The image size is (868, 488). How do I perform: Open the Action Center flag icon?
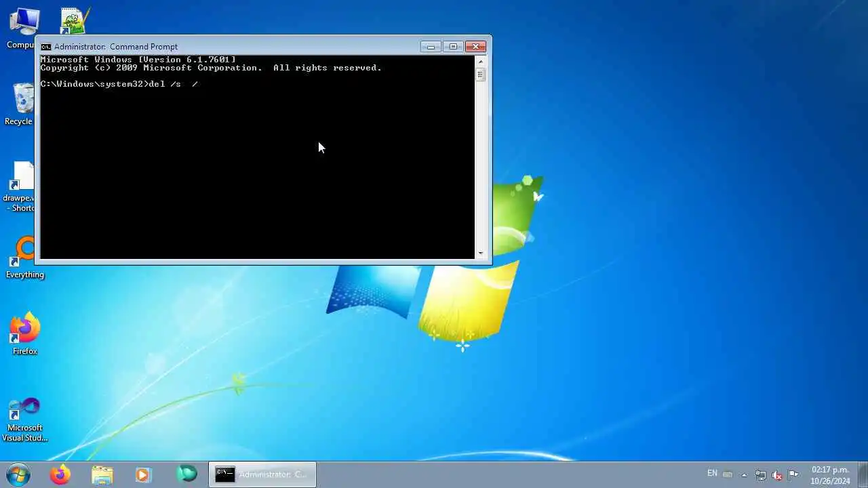point(793,474)
